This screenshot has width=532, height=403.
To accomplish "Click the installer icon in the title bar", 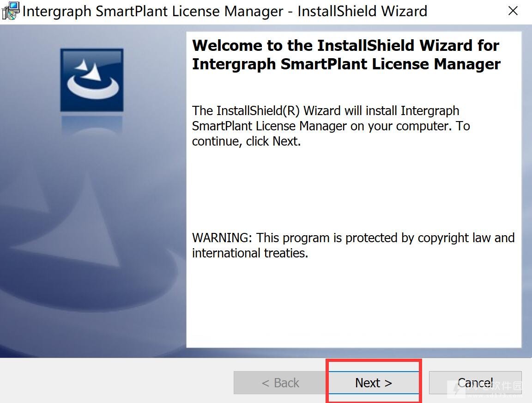I will coord(11,11).
